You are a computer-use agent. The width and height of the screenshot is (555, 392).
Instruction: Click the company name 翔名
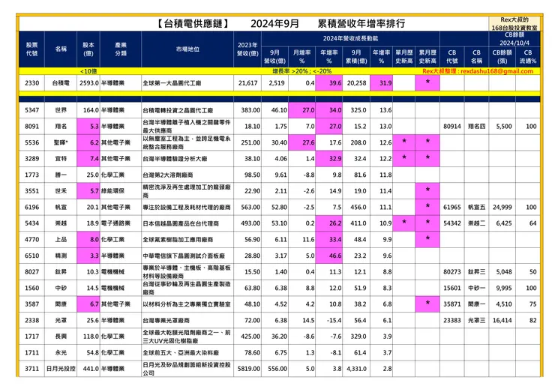point(61,127)
